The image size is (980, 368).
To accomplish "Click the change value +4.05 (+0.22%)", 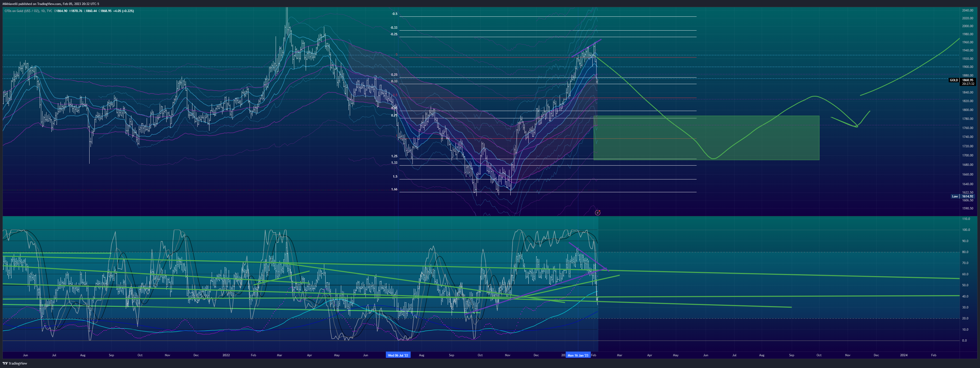I will click(124, 11).
